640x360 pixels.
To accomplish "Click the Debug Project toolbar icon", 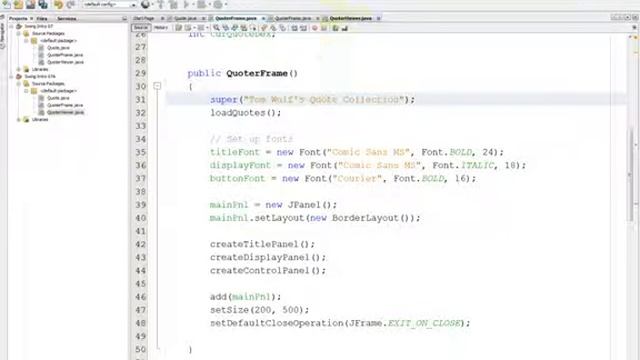I will click(x=201, y=4).
